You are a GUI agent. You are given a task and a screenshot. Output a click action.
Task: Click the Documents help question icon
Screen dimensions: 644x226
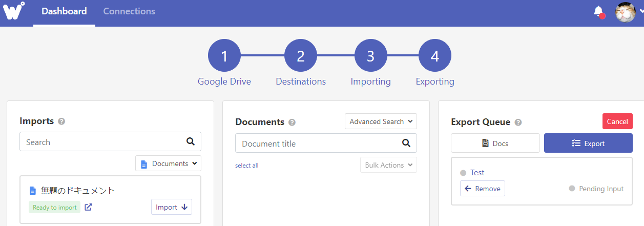292,122
